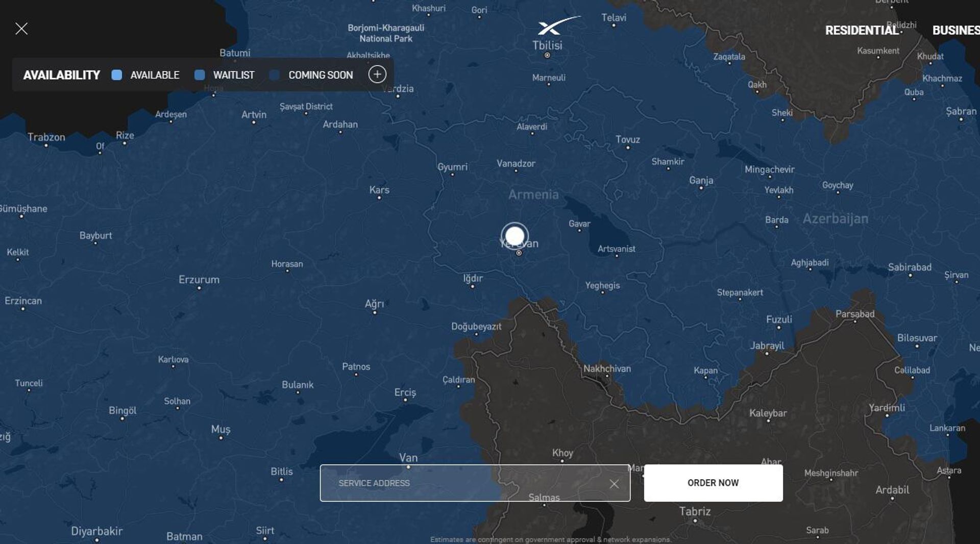This screenshot has width=980, height=544.
Task: Click the Mingachevir city label
Action: 769,169
